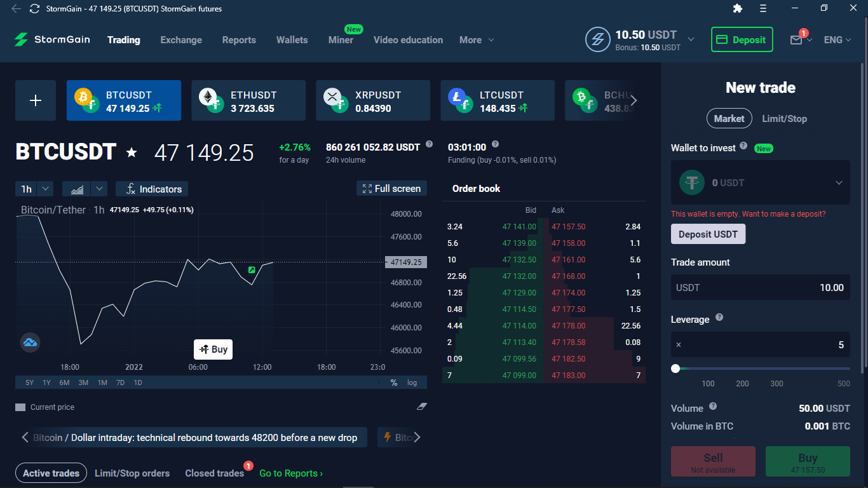Click the back arrow in title bar

(x=16, y=9)
